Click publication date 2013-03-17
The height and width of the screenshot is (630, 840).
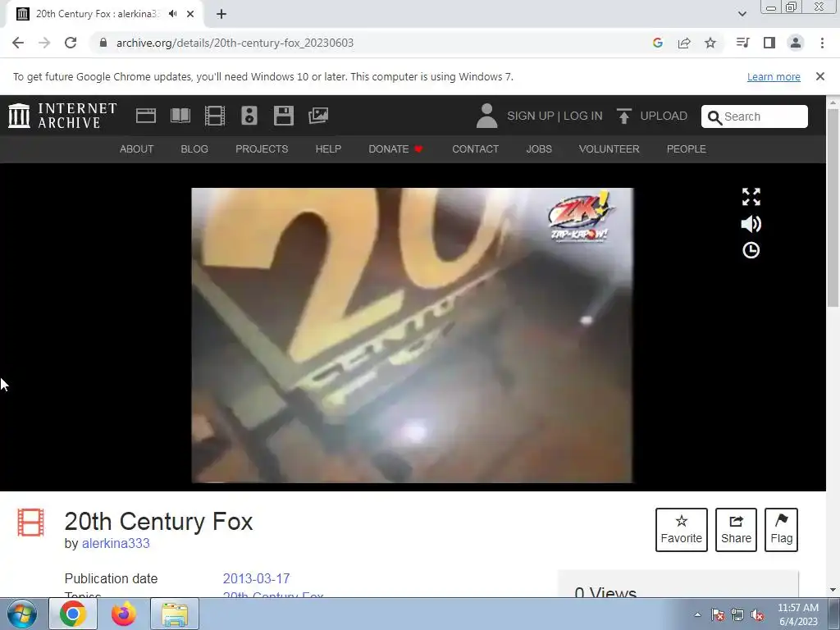256,578
